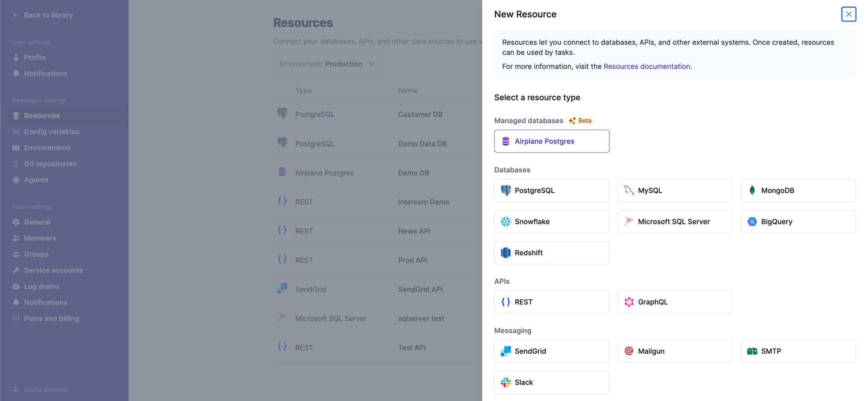Click the SendGrid icon under Messaging
The height and width of the screenshot is (401, 868).
[x=506, y=351]
